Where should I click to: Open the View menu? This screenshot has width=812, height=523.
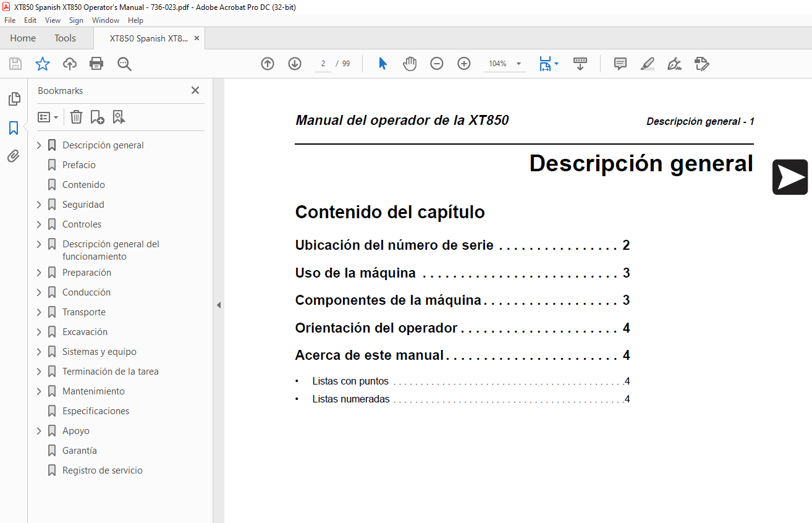pos(53,20)
